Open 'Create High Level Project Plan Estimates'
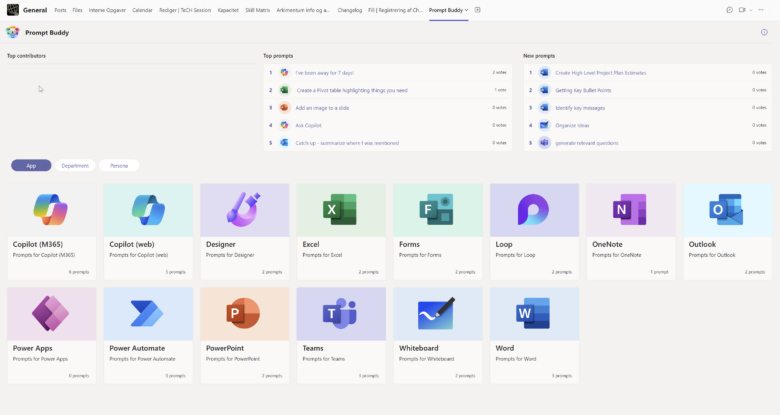Viewport: 780px width, 415px height. [x=600, y=73]
